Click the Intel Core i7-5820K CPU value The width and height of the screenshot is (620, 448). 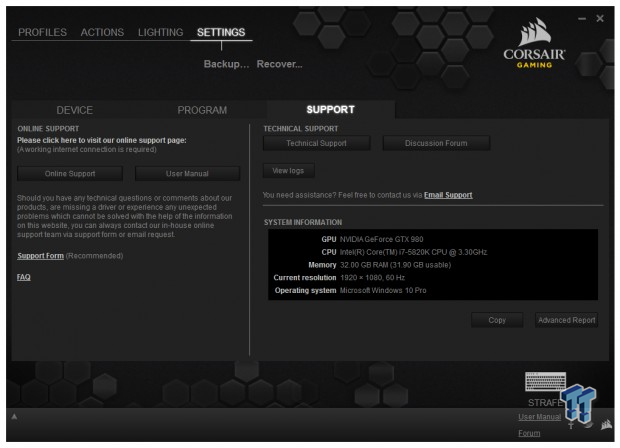point(414,252)
